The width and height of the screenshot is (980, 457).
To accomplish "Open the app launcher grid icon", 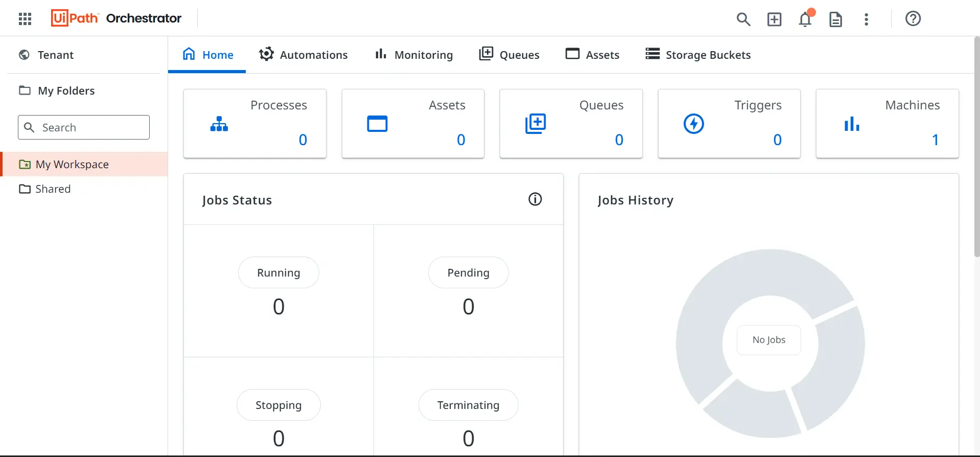I will (x=25, y=19).
